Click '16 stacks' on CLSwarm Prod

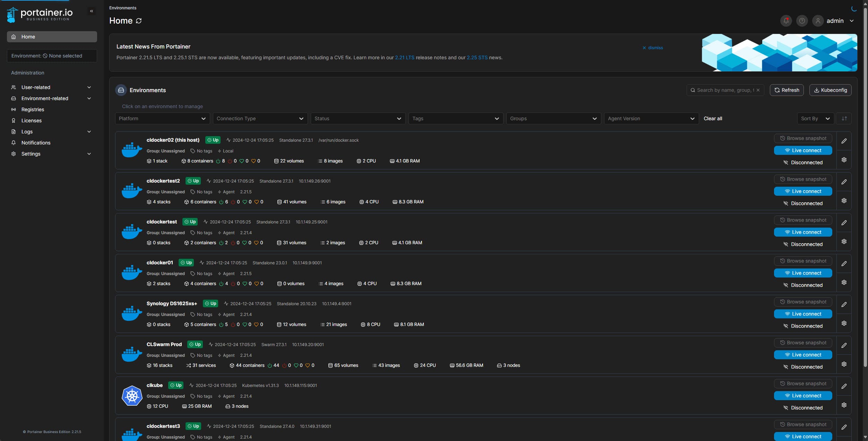click(160, 365)
